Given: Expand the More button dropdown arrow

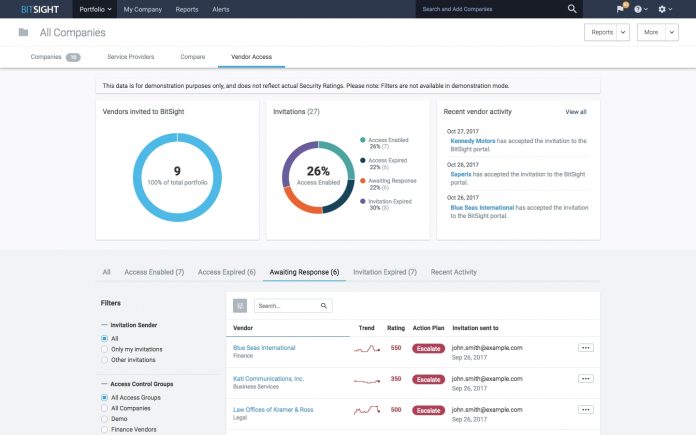Looking at the screenshot, I should click(672, 32).
